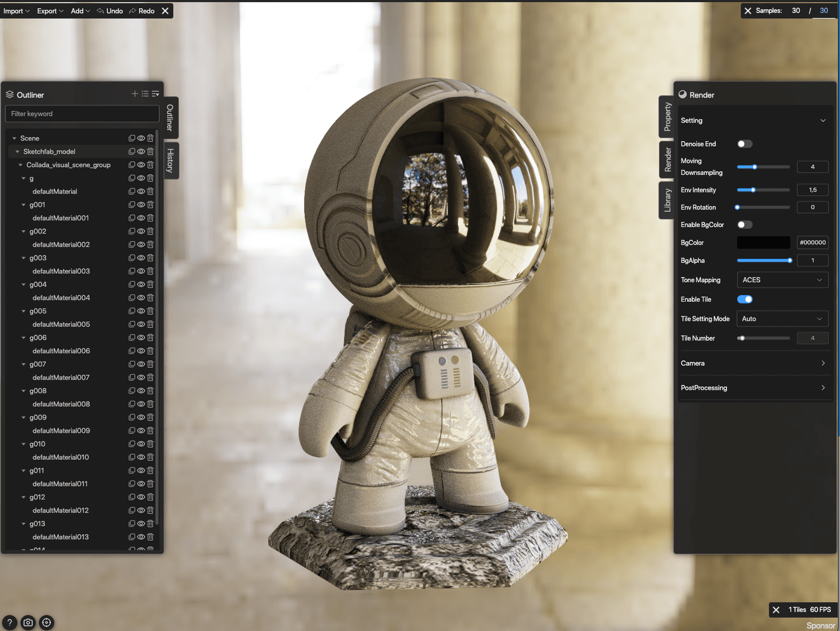Image resolution: width=840 pixels, height=631 pixels.
Task: Toggle the Denoise End switch
Action: [744, 144]
